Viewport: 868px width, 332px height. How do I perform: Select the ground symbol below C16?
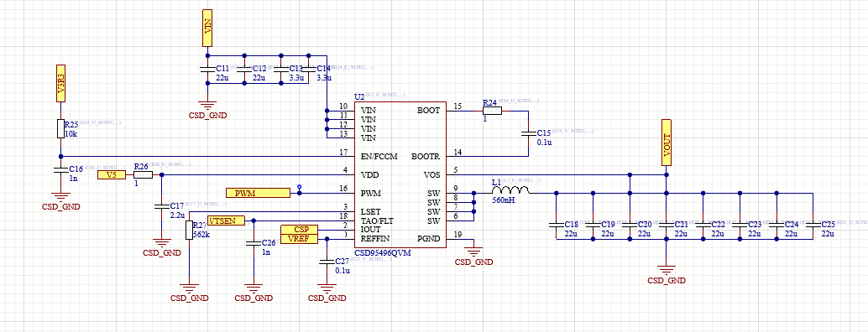point(61,197)
